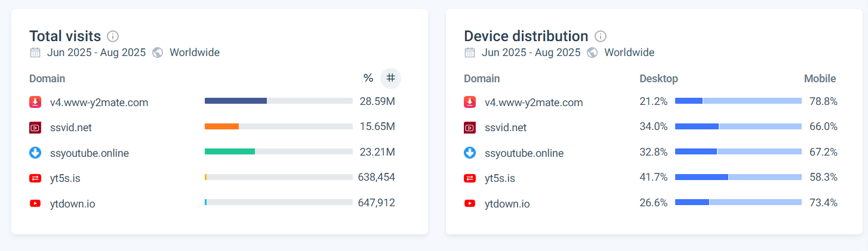Viewport: 868px width, 251px height.
Task: Click the info icon beside Device distribution
Action: (601, 36)
